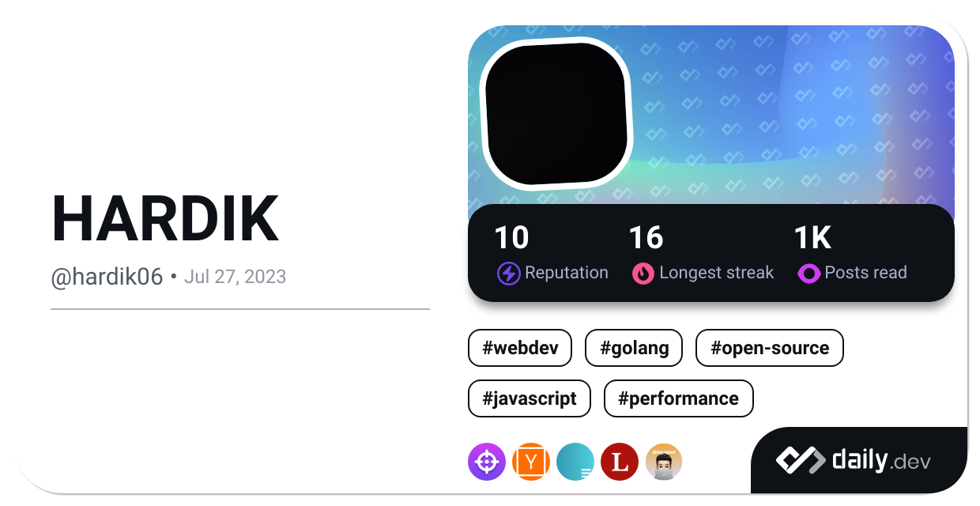Click the Longest streak flame icon

tap(643, 274)
